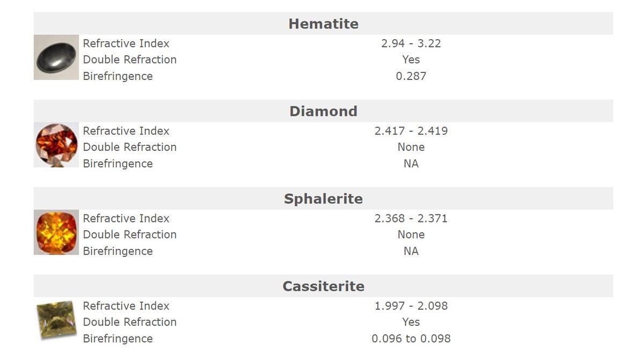The height and width of the screenshot is (362, 644).
Task: Click Diamond's refractive index 2.417 - 2.419
Action: (411, 131)
